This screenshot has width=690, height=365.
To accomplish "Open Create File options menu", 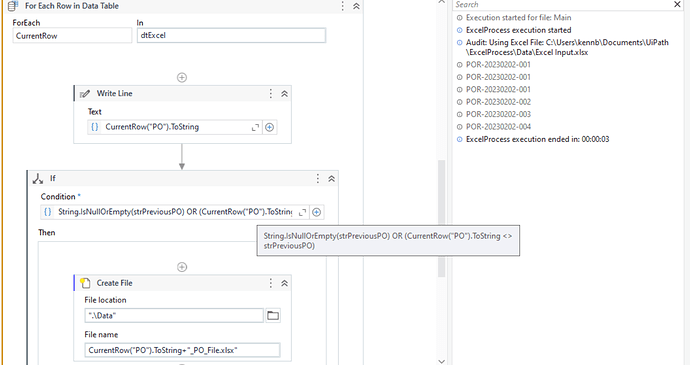I will pos(271,283).
